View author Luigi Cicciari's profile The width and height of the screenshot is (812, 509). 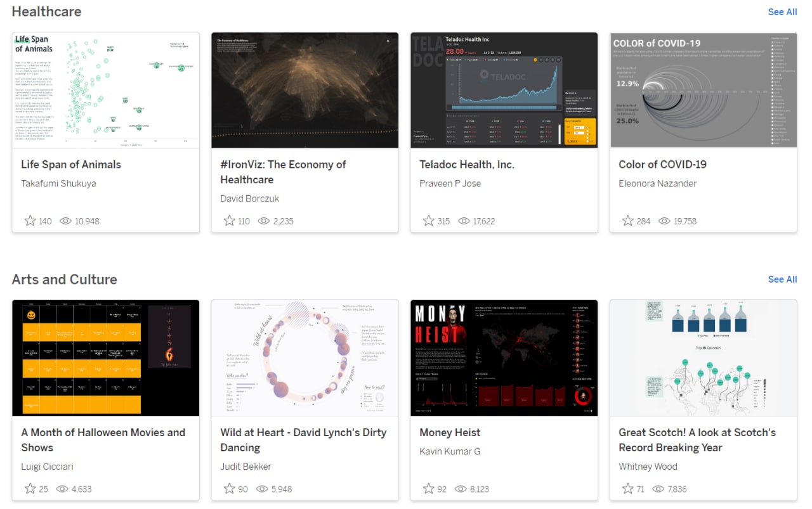click(x=47, y=467)
